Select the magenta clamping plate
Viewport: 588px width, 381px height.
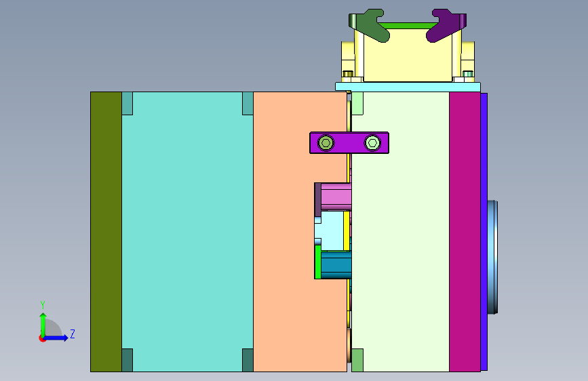tap(465, 232)
